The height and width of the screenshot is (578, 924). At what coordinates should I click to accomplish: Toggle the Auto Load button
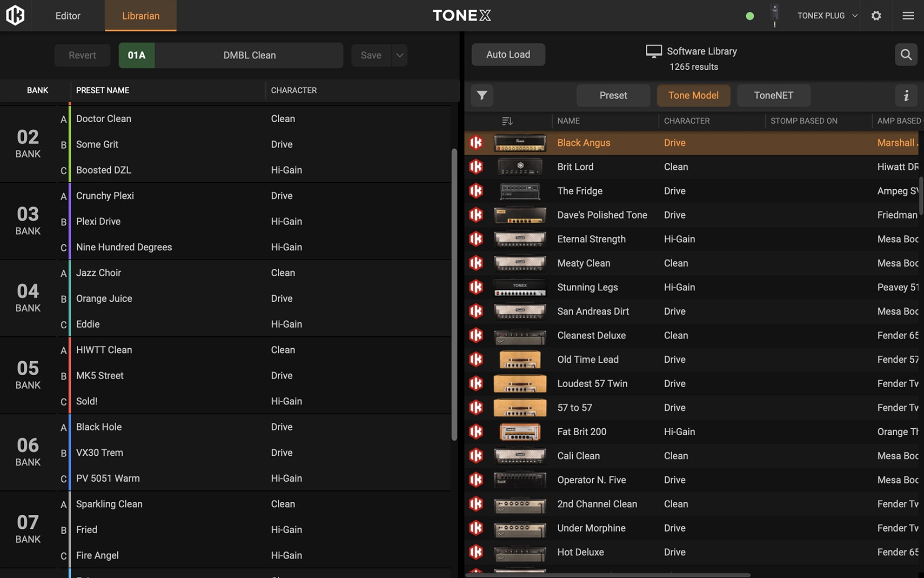pyautogui.click(x=508, y=55)
